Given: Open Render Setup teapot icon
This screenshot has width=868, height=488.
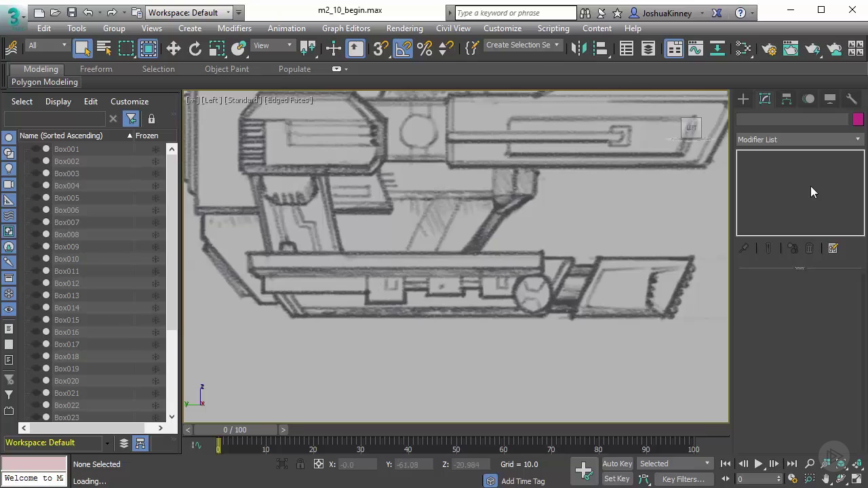Looking at the screenshot, I should (x=769, y=48).
